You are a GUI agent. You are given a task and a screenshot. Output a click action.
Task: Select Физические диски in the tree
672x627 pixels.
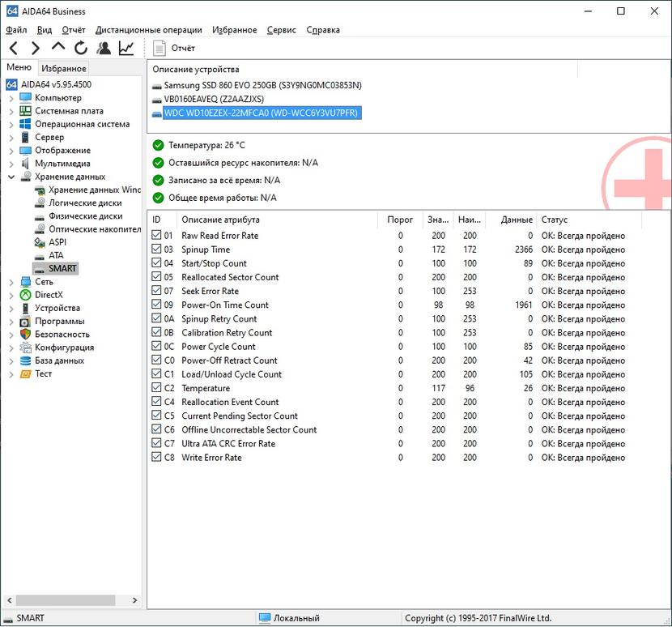pyautogui.click(x=85, y=216)
